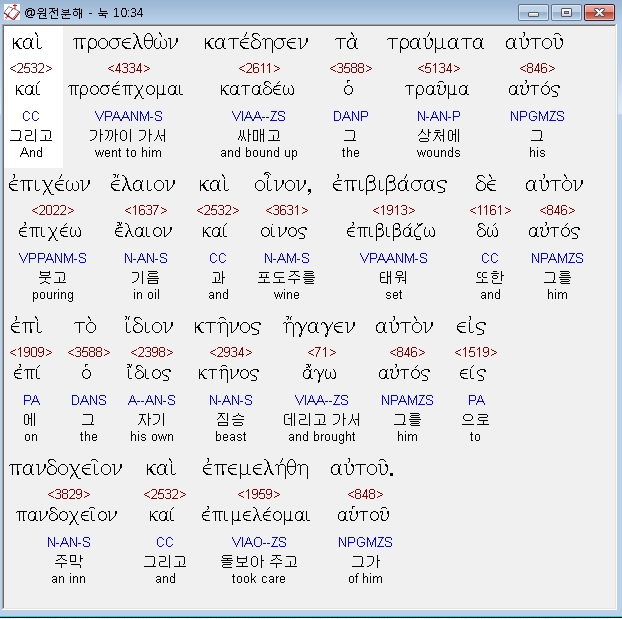Click the parsing code DANS
This screenshot has width=622, height=619.
point(89,400)
